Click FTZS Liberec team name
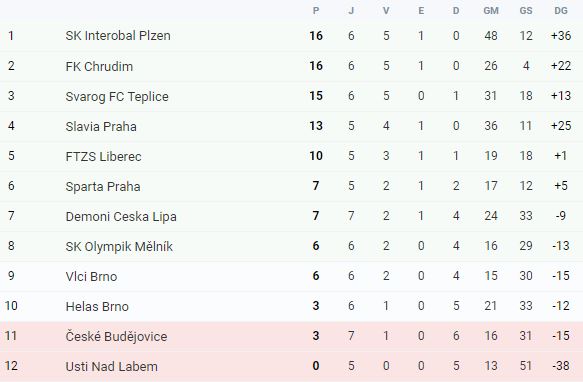Image resolution: width=583 pixels, height=382 pixels. pyautogui.click(x=103, y=156)
